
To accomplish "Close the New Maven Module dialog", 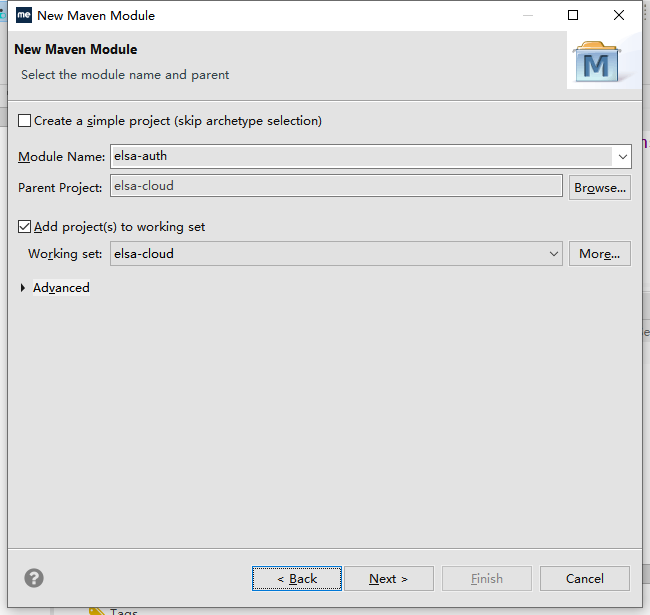I will [x=618, y=15].
